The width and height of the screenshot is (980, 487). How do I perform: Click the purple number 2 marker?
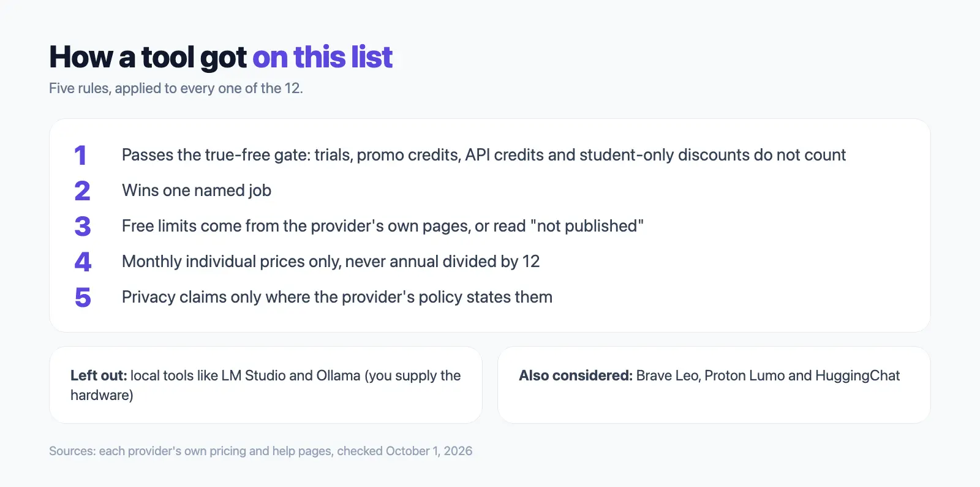pos(82,191)
